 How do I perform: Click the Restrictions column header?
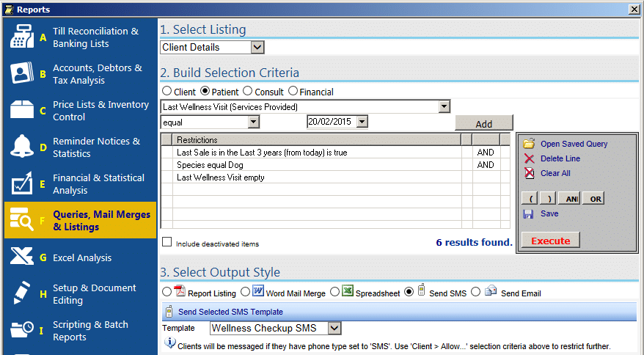point(317,139)
